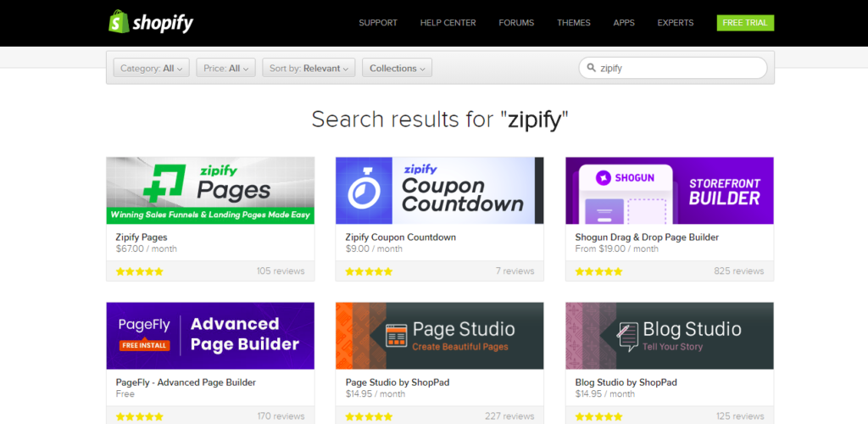This screenshot has width=868, height=424.
Task: Open Themes in the top navigation
Action: coord(574,23)
